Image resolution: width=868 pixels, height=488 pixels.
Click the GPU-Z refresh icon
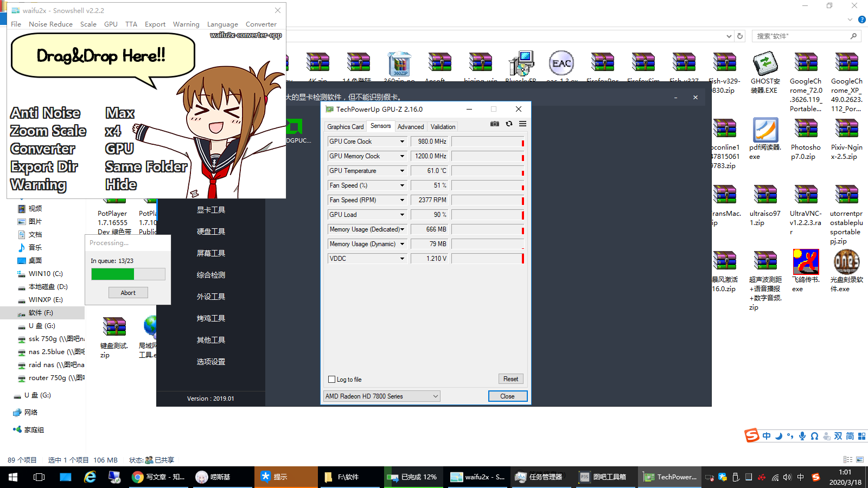pyautogui.click(x=509, y=124)
